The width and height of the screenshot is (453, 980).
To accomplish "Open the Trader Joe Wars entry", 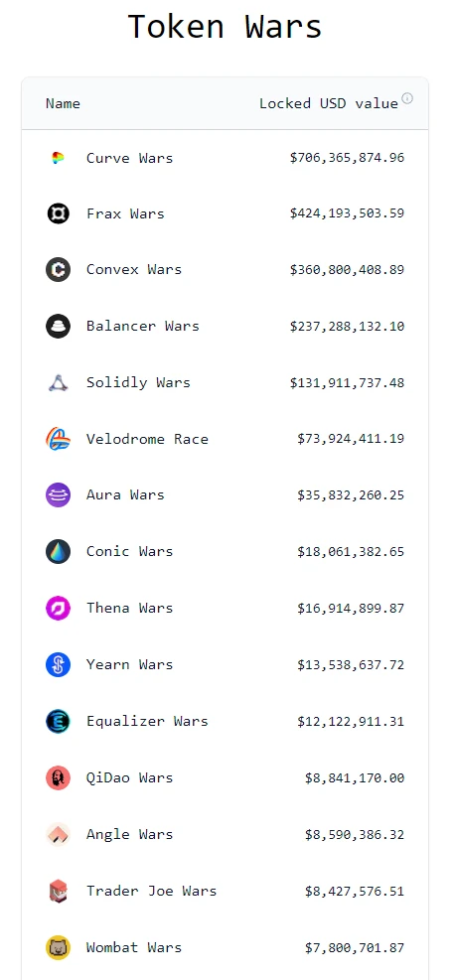I will [151, 891].
